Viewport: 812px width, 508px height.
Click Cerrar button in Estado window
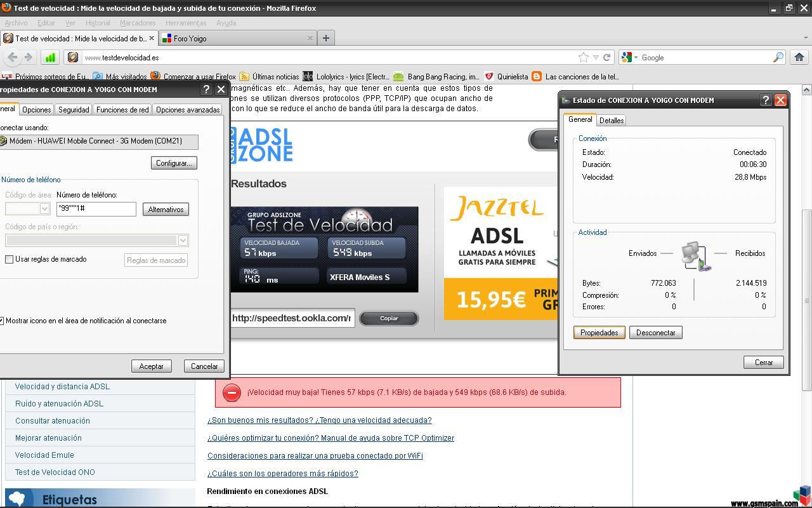[764, 363]
